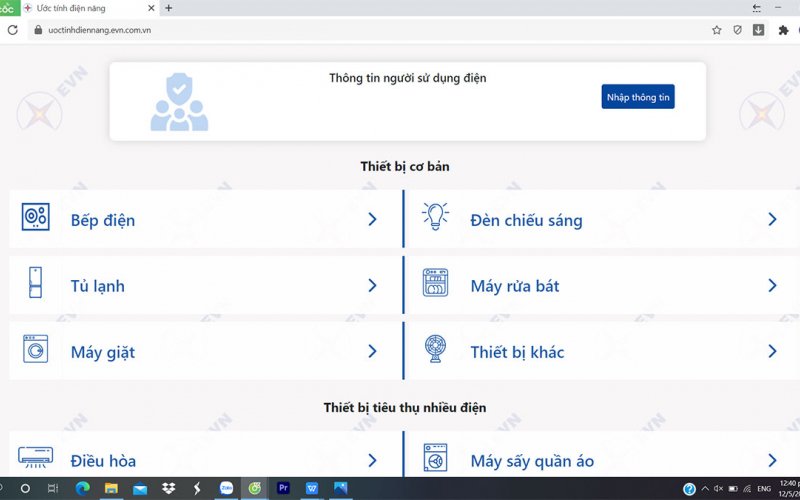Click the Cốc Cốc browser taskbar icon
800x500 pixels.
tap(255, 488)
